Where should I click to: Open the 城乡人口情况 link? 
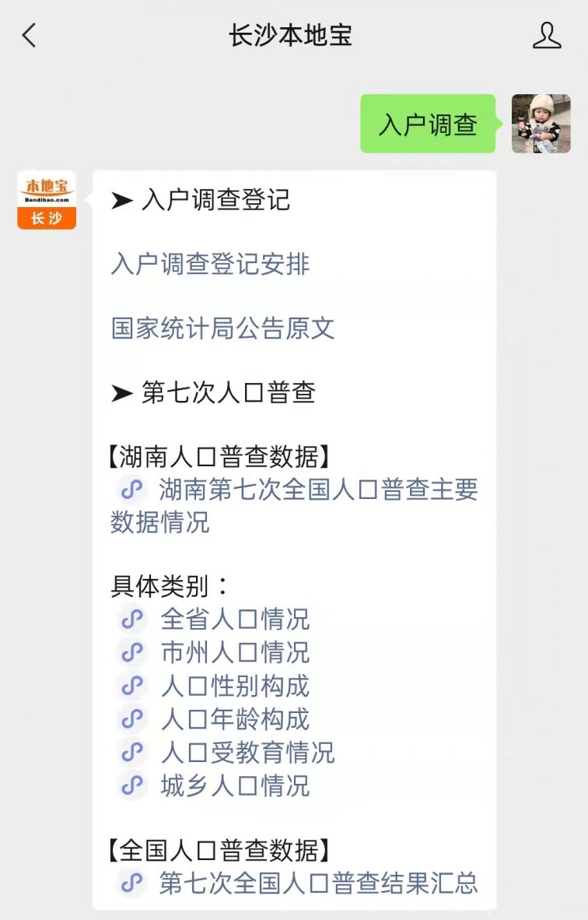(235, 786)
